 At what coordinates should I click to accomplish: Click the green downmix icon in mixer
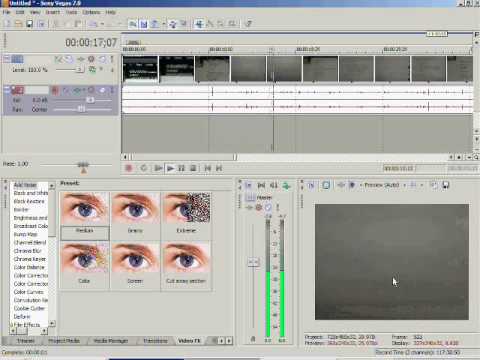click(x=286, y=185)
